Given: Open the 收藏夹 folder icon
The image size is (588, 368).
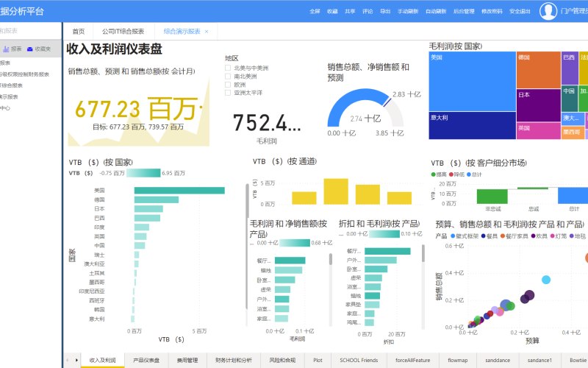Looking at the screenshot, I should point(30,49).
